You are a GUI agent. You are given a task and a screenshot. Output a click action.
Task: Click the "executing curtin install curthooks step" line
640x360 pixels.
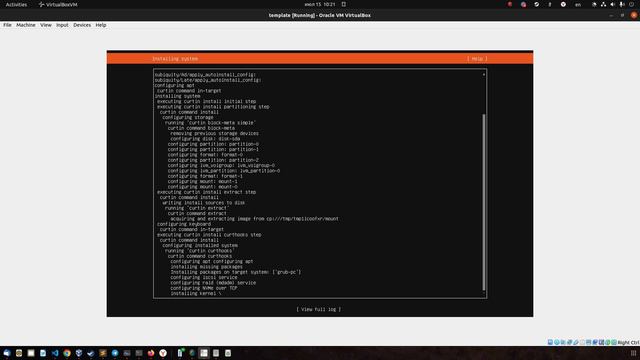(209, 235)
